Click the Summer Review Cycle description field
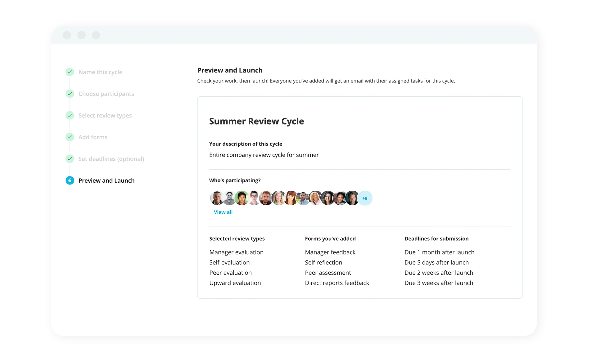Screen dimensions: 596x364 (264, 155)
